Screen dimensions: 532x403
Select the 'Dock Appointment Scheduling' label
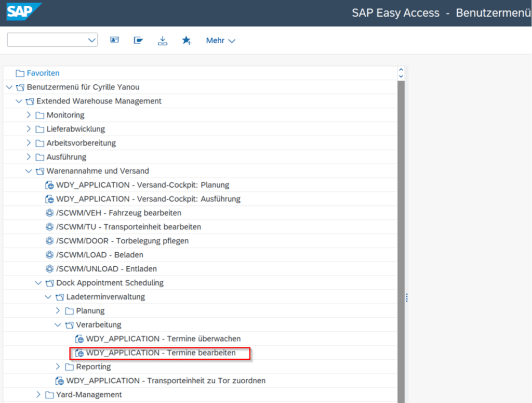[x=110, y=283]
